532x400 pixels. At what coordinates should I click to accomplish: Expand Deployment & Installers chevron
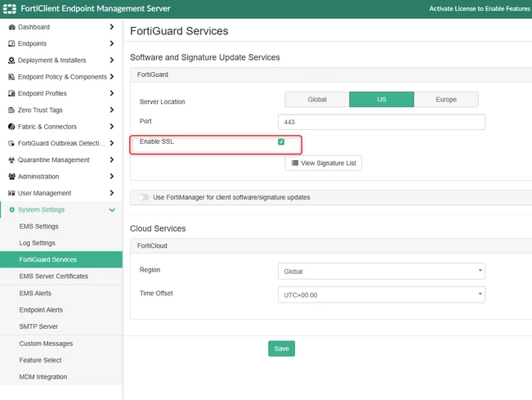click(x=112, y=60)
